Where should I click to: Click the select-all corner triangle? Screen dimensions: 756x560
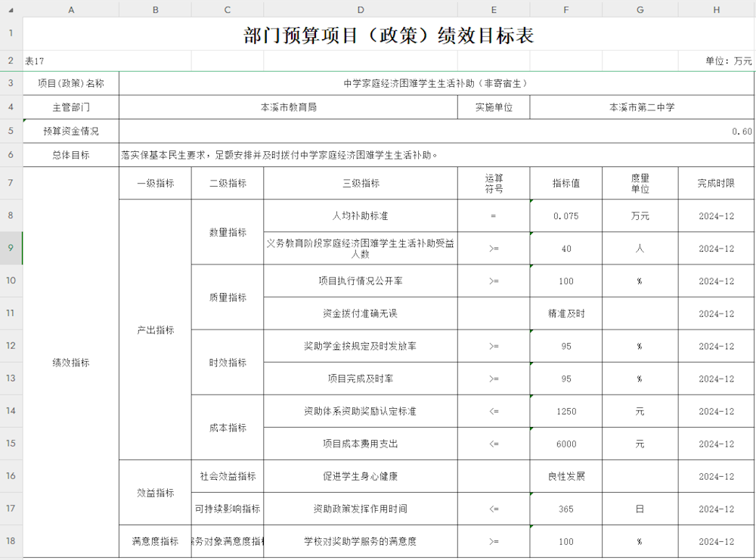tap(11, 10)
